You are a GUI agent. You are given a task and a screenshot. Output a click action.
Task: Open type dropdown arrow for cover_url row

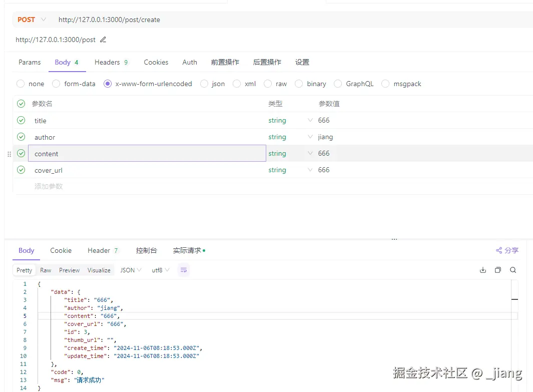[x=310, y=170]
